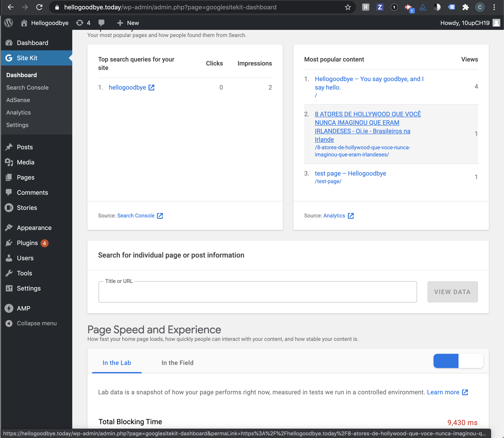Click the 9,430 ms blocking time value

click(x=462, y=423)
